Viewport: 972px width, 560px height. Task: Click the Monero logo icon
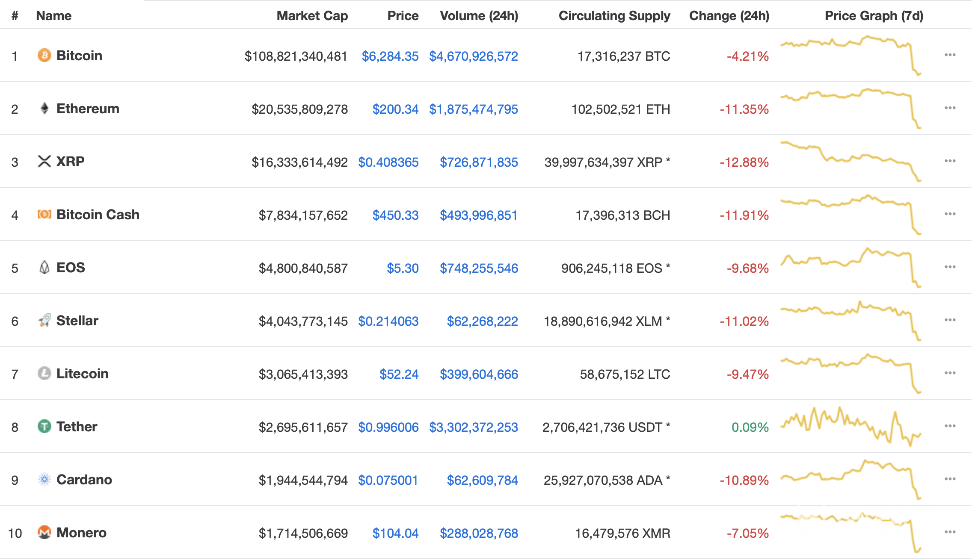point(44,532)
